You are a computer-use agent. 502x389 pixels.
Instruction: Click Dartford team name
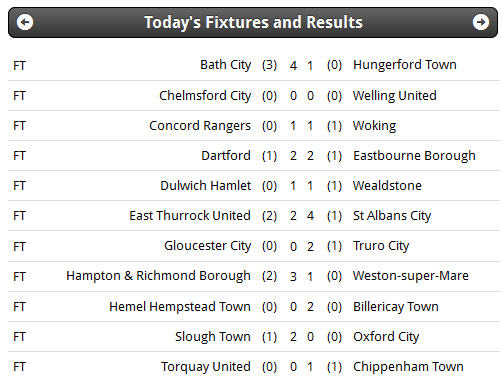pos(226,156)
